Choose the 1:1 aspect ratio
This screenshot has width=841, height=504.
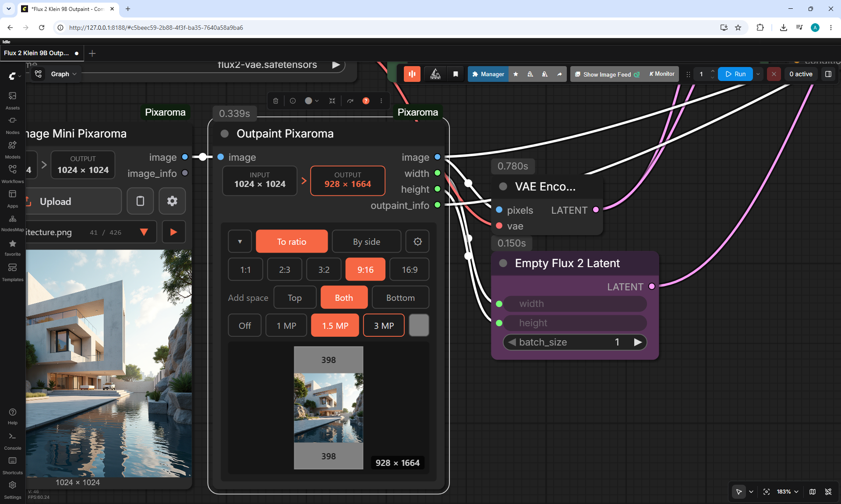click(x=245, y=269)
